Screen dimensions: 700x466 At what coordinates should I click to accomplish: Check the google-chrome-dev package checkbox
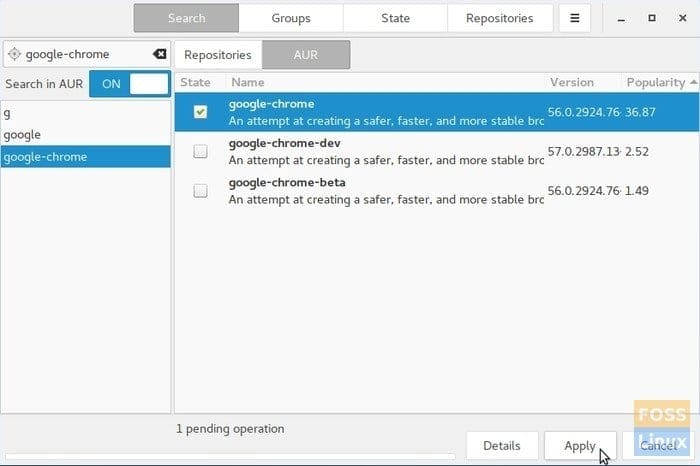pos(200,151)
